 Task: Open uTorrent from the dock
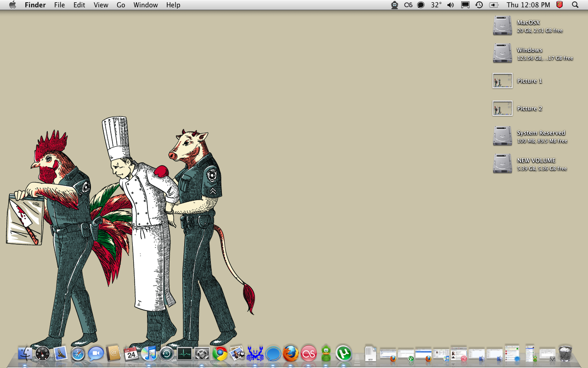tap(344, 354)
